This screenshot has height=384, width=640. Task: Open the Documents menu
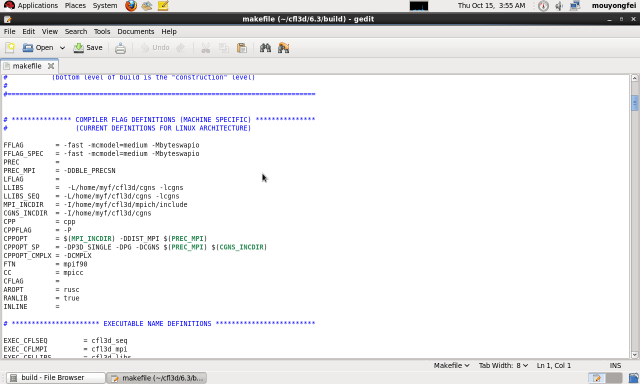136,31
